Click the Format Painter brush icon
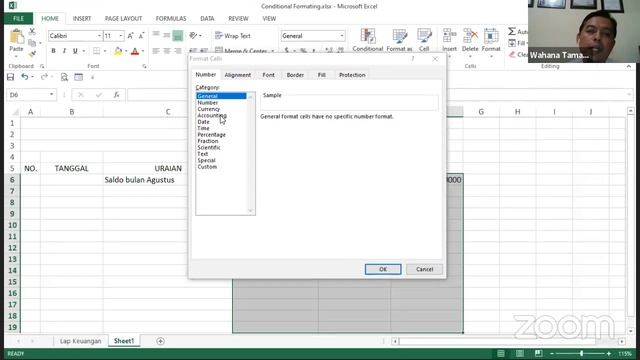Image resolution: width=640 pixels, height=360 pixels. [32, 53]
